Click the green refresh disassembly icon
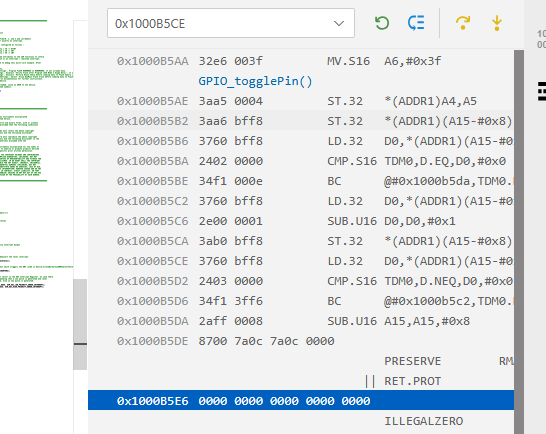546x434 pixels. (x=382, y=23)
